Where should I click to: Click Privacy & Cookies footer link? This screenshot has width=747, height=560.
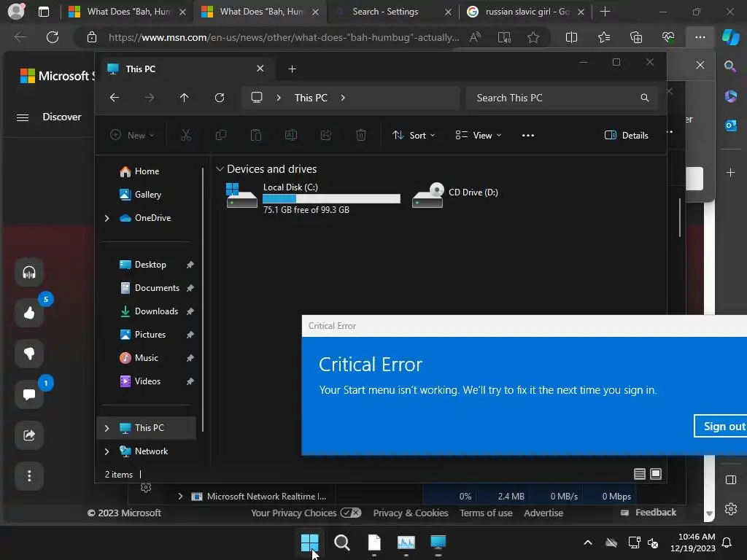coord(411,513)
